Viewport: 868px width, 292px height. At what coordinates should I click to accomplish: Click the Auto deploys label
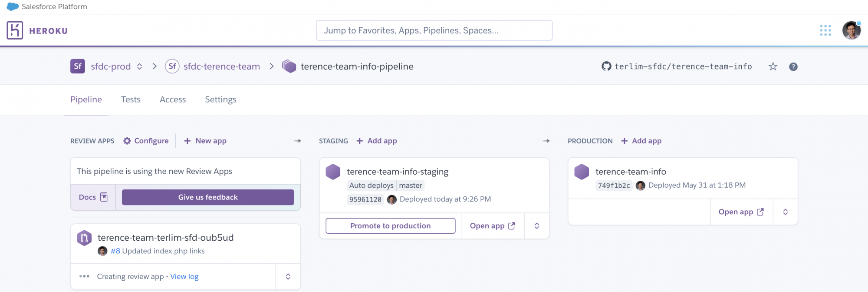click(x=372, y=186)
